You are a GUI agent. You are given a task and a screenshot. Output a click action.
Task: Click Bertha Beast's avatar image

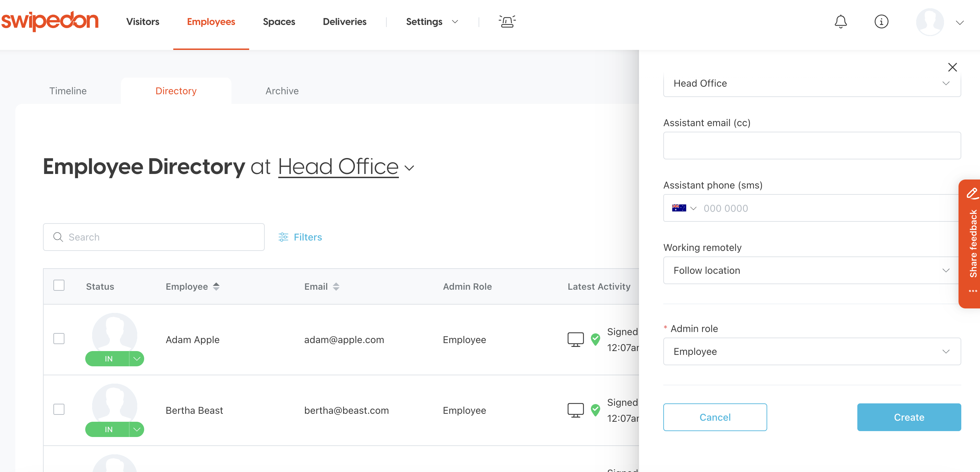coord(114,403)
